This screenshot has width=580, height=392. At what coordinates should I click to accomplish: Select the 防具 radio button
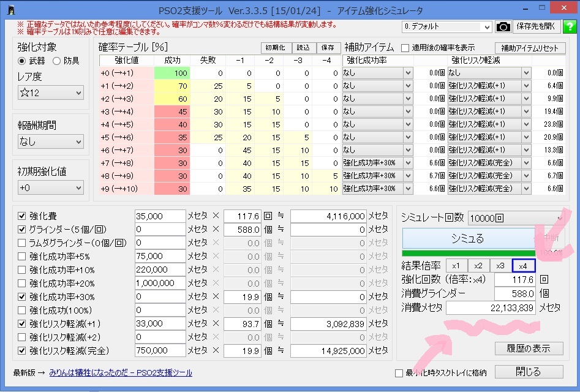pos(56,61)
